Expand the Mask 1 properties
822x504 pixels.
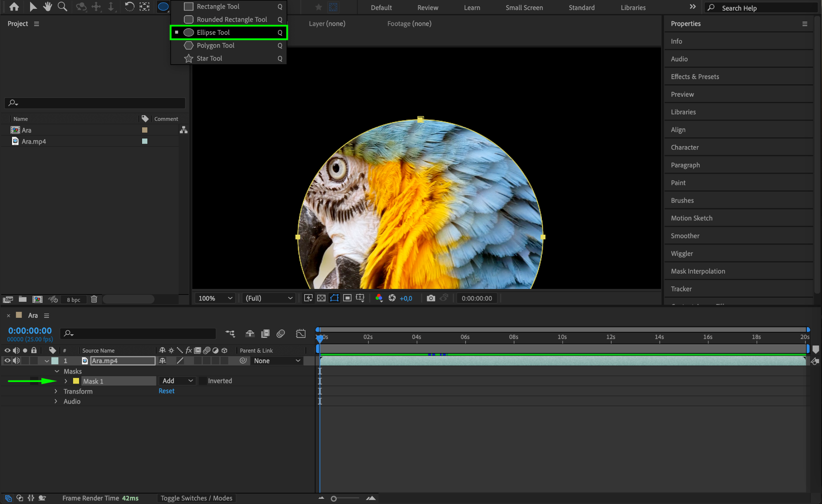click(x=66, y=381)
